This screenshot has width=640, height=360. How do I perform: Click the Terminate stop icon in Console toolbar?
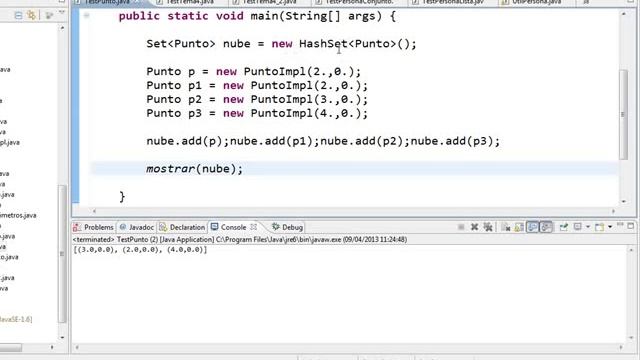coord(461,227)
